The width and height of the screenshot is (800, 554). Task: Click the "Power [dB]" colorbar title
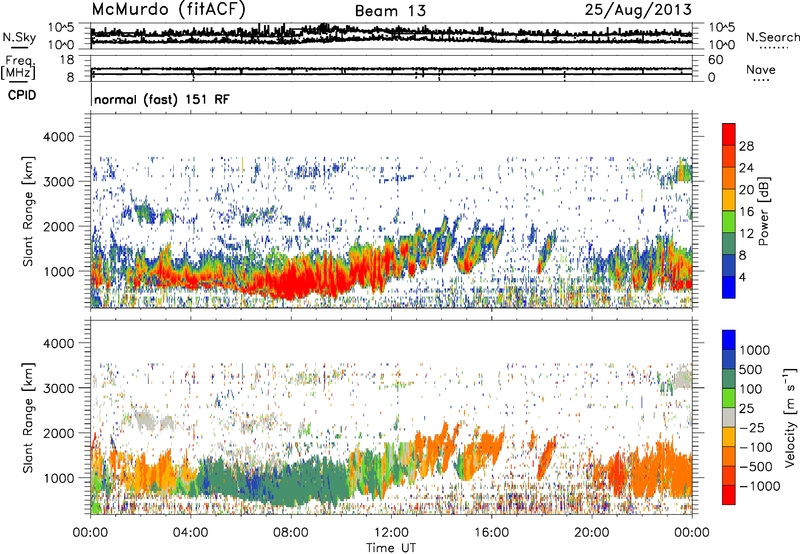(x=763, y=211)
